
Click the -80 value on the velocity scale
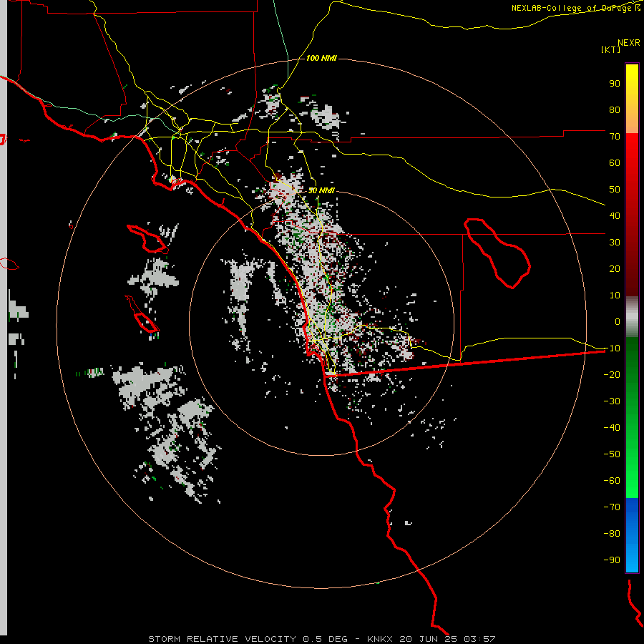pyautogui.click(x=612, y=534)
